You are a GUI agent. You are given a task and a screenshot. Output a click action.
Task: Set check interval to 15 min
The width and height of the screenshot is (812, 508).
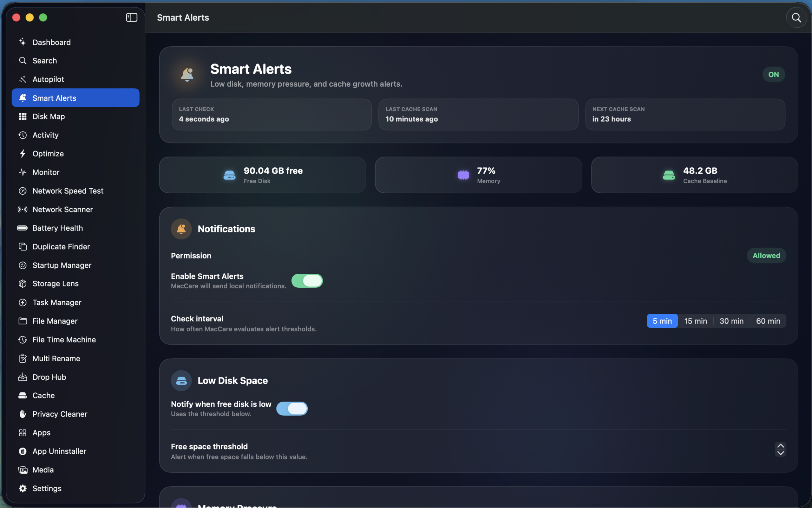(x=696, y=321)
